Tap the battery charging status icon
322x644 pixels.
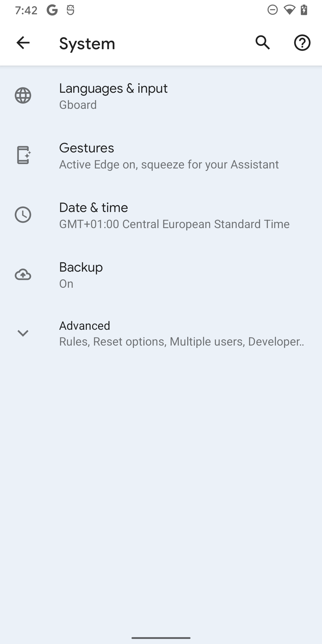click(304, 10)
